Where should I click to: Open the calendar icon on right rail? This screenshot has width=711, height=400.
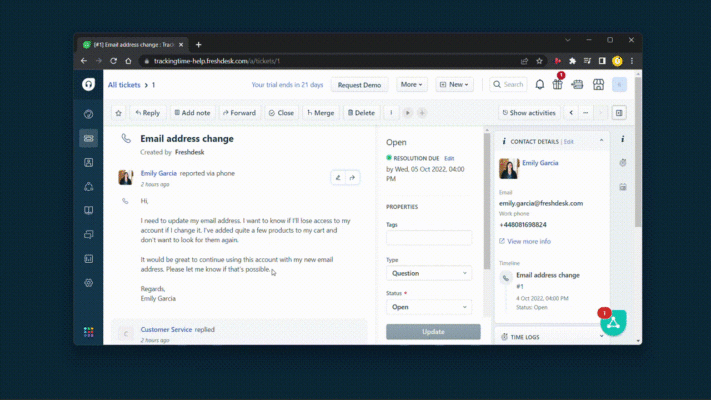pyautogui.click(x=623, y=187)
